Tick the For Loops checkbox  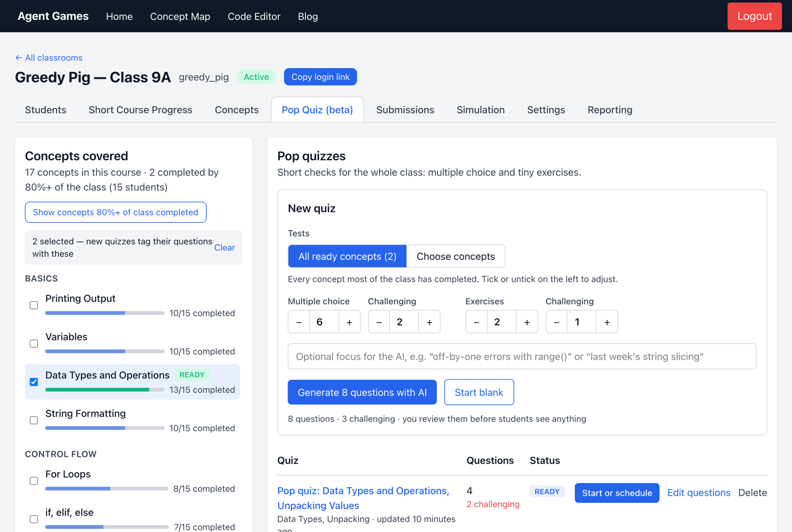click(34, 481)
